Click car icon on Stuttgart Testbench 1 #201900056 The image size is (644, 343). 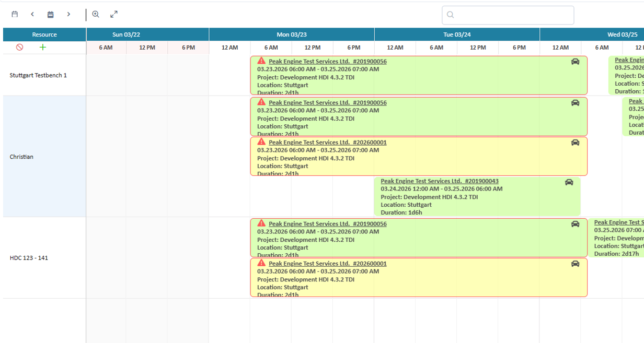pos(575,61)
